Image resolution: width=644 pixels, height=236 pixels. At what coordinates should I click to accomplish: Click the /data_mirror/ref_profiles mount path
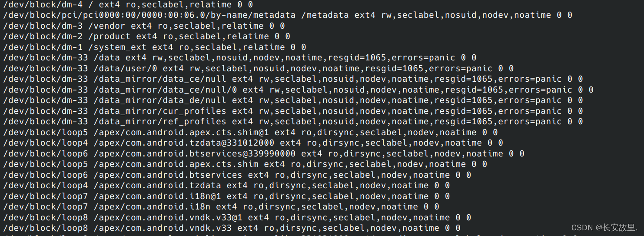coord(160,122)
